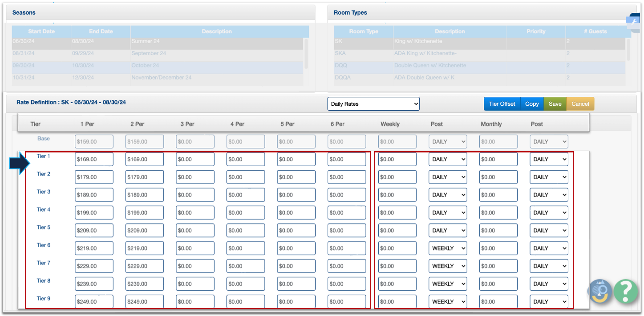Viewport: 644px width, 316px height.
Task: Click the green help question mark icon
Action: point(625,292)
